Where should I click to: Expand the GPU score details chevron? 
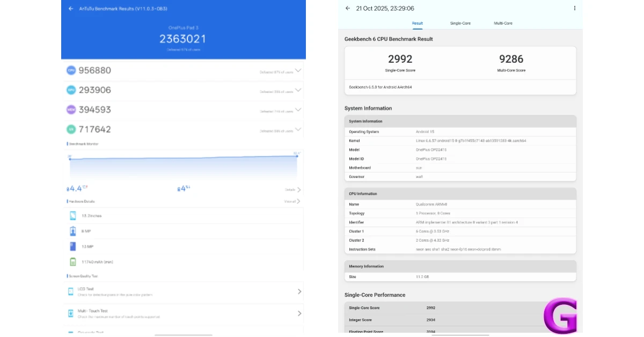298,90
